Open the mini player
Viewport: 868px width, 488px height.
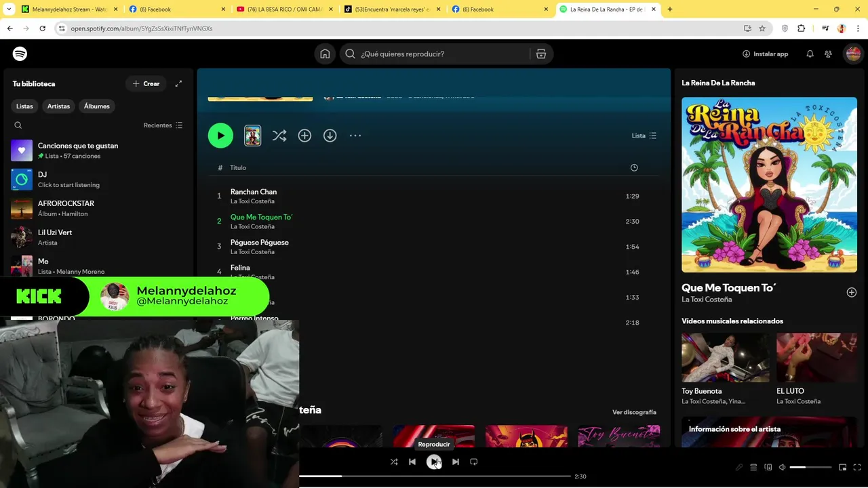(843, 467)
